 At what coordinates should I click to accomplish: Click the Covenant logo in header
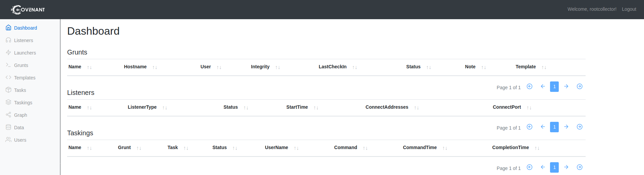tap(28, 9)
